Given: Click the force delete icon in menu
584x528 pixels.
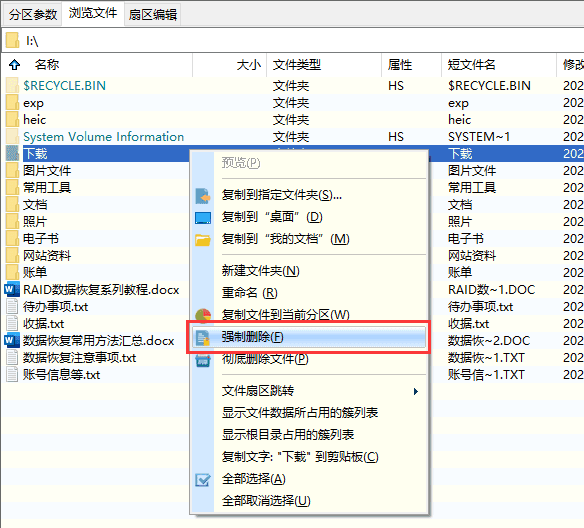Looking at the screenshot, I should pos(203,338).
